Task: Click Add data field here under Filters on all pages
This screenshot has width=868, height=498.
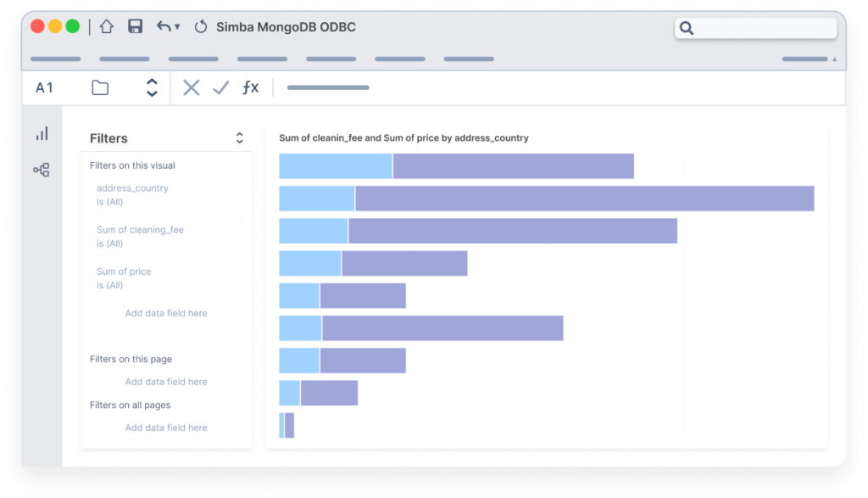Action: click(x=165, y=427)
